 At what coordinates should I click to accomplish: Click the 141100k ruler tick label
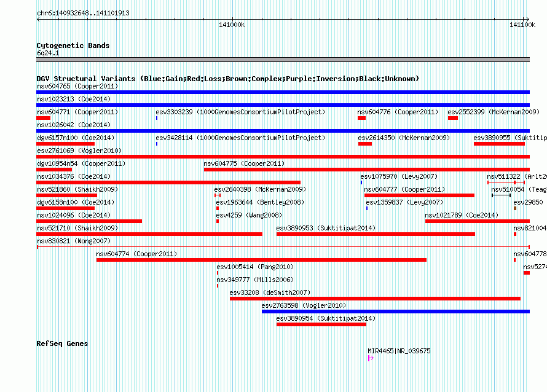tap(522, 25)
